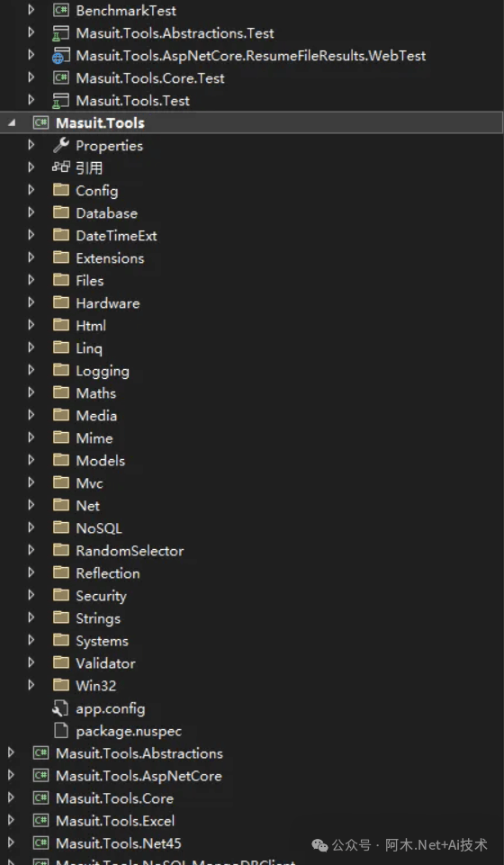Select the Masuit.Tools.Net45 project
504x865 pixels.
(119, 842)
